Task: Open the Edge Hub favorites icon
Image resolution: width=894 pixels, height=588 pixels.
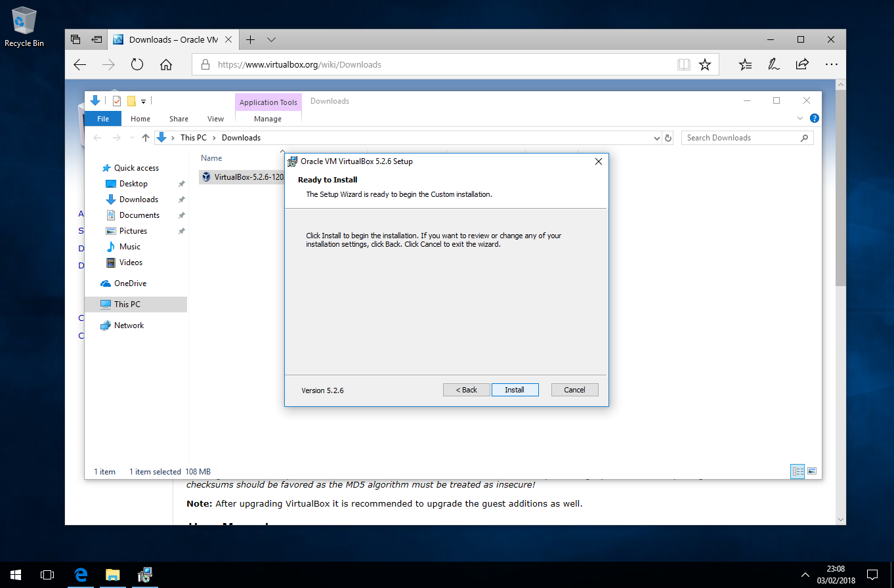Action: tap(745, 64)
